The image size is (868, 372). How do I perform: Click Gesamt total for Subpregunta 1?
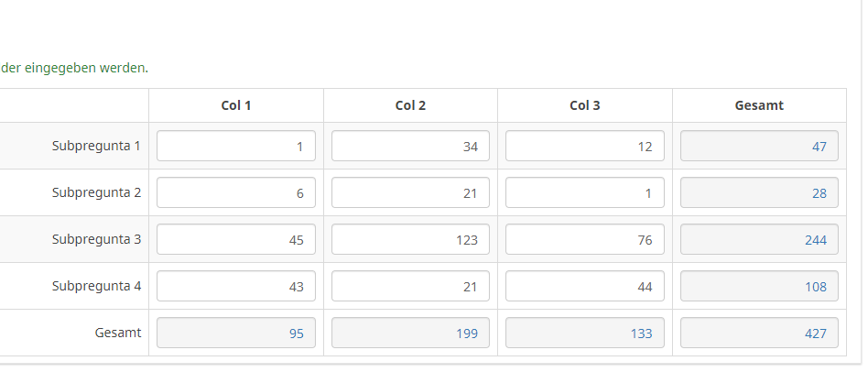click(x=759, y=146)
